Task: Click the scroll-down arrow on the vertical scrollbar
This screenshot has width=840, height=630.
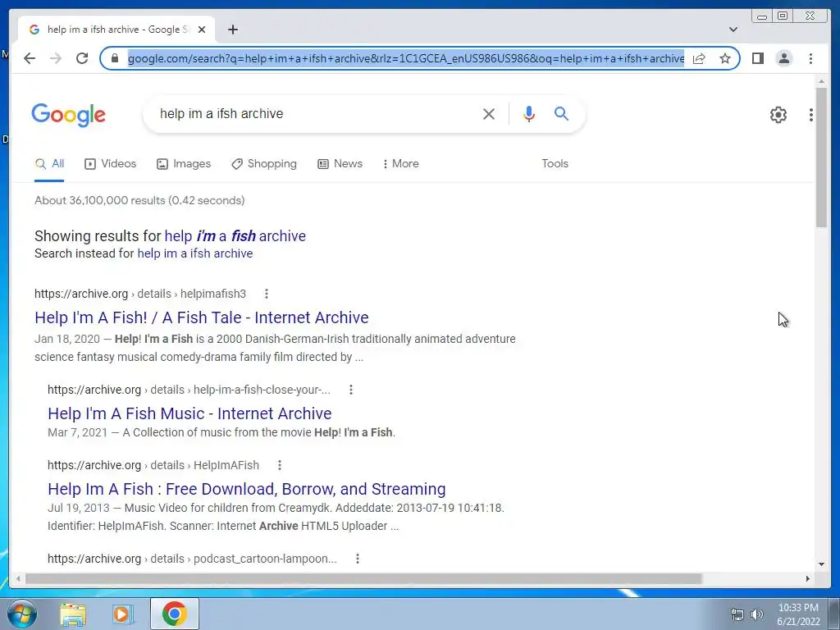Action: click(x=821, y=564)
